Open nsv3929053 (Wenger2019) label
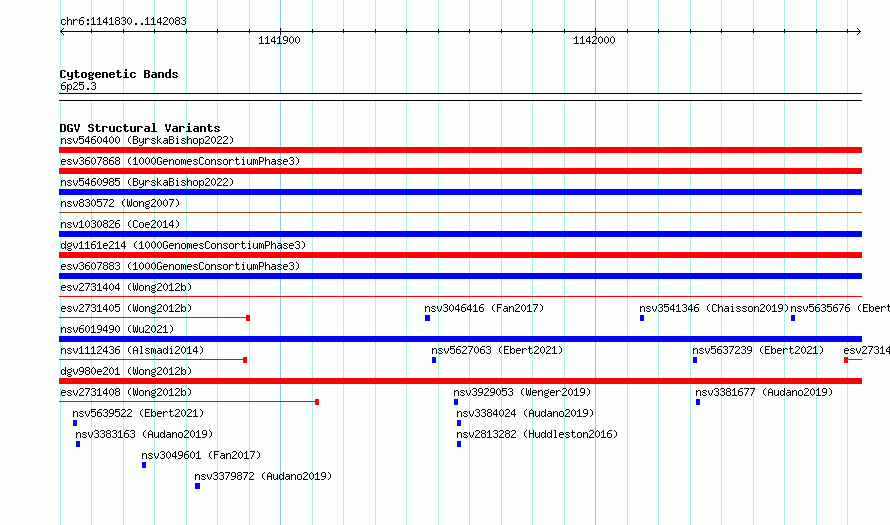The width and height of the screenshot is (890, 525). [522, 392]
